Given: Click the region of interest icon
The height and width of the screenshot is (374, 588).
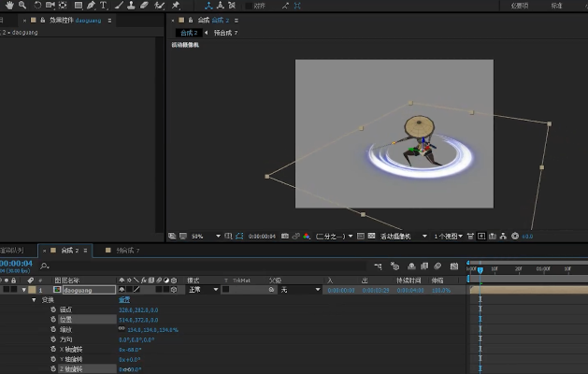Looking at the screenshot, I should pyautogui.click(x=361, y=236).
